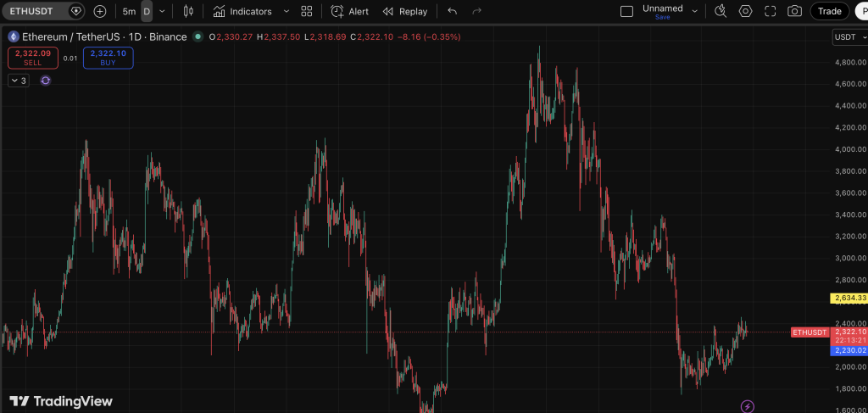868x413 pixels.
Task: Select the D daily timeframe
Action: tap(147, 12)
